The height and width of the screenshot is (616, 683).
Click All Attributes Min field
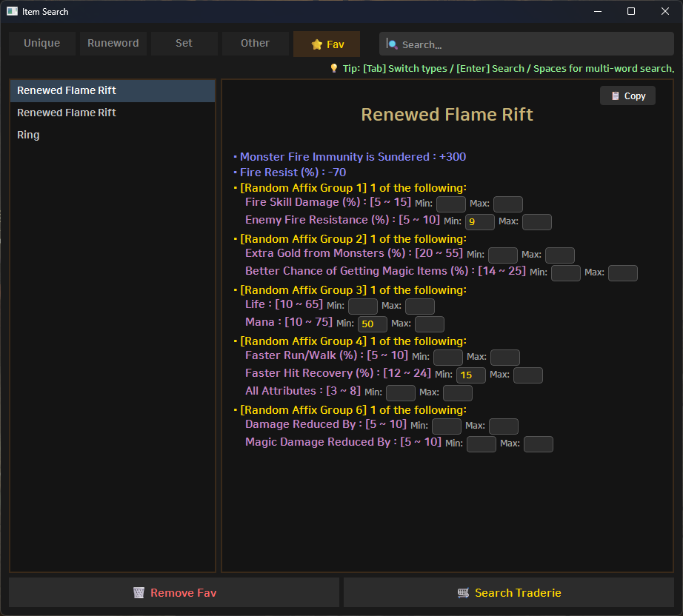400,392
